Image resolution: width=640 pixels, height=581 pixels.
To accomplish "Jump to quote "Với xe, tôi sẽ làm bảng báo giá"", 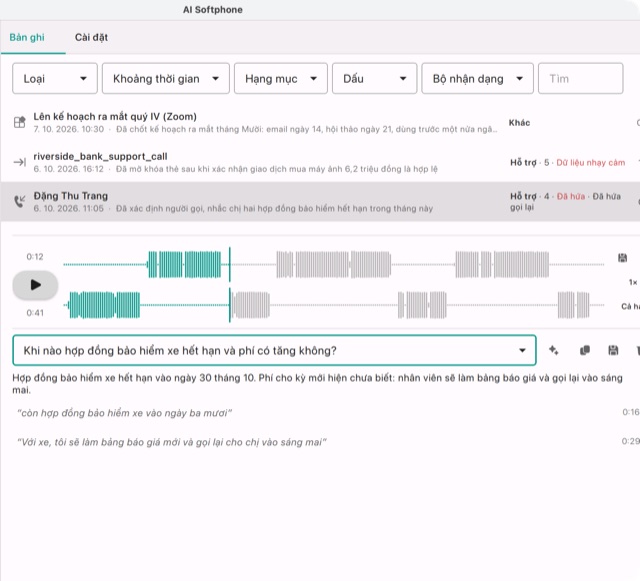I will click(x=172, y=442).
